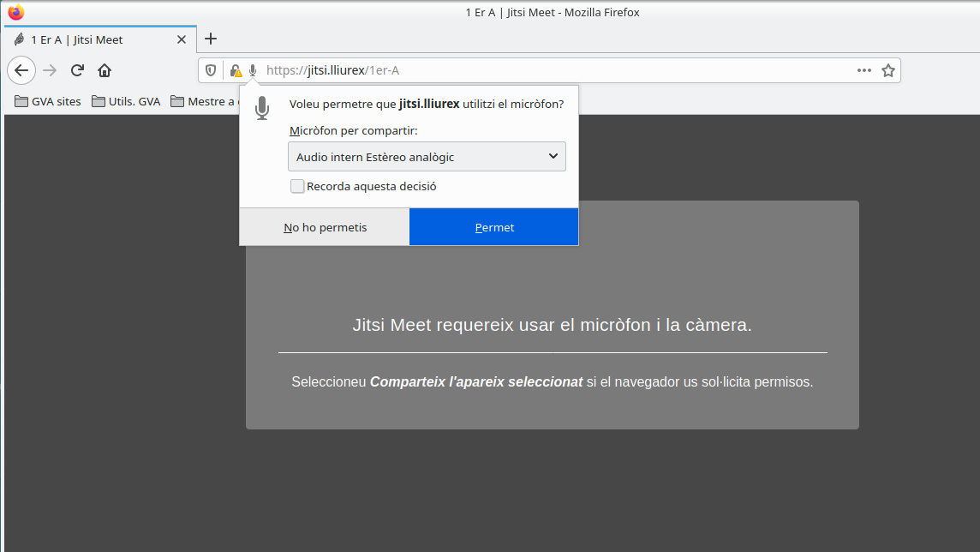Screen dimensions: 980x552
Task: Click the 'No ho permetis' button
Action: point(325,227)
